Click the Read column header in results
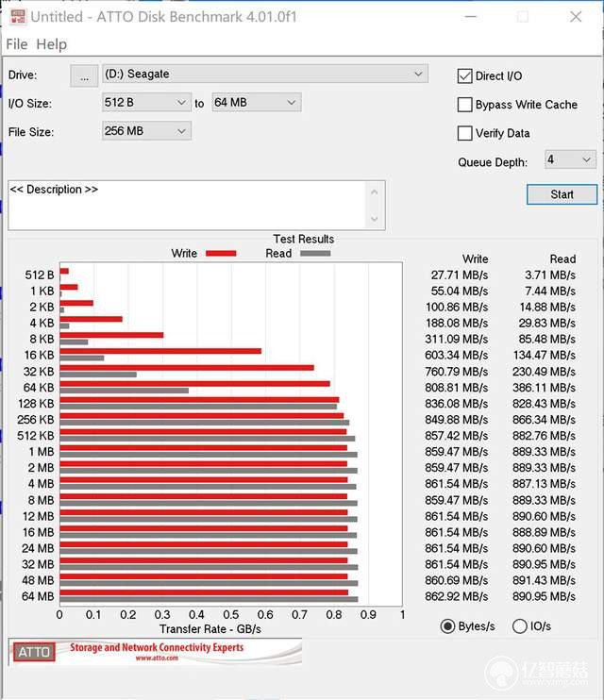This screenshot has width=604, height=700. pyautogui.click(x=562, y=258)
